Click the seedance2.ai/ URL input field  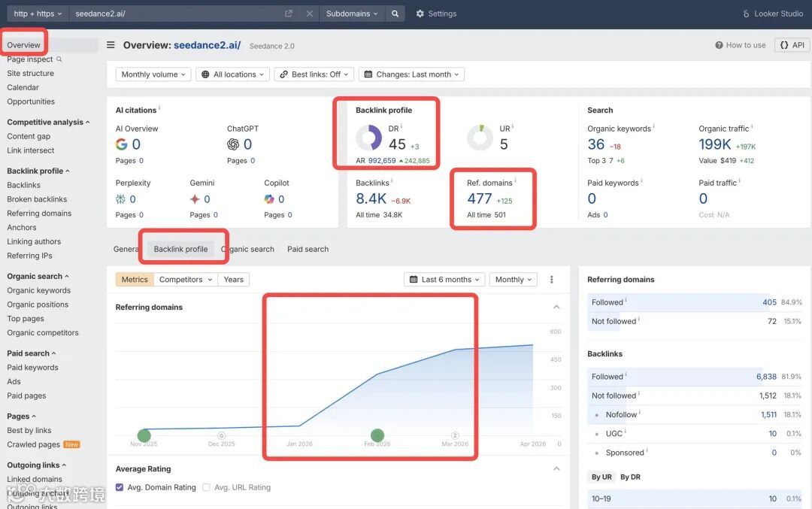(x=176, y=14)
